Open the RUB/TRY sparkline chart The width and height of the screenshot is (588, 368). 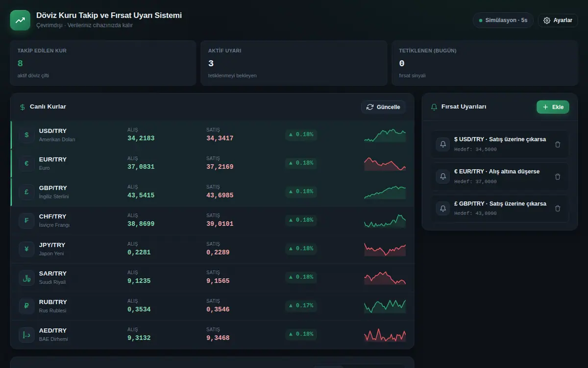point(385,306)
